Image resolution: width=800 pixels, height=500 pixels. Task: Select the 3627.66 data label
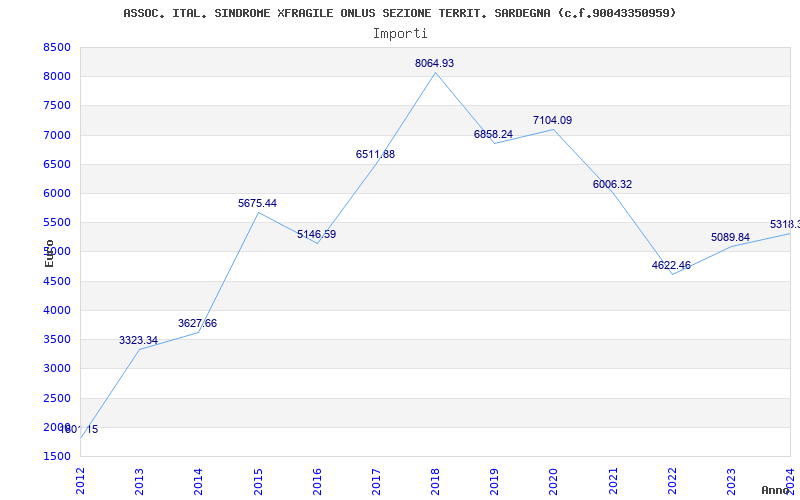click(x=197, y=323)
